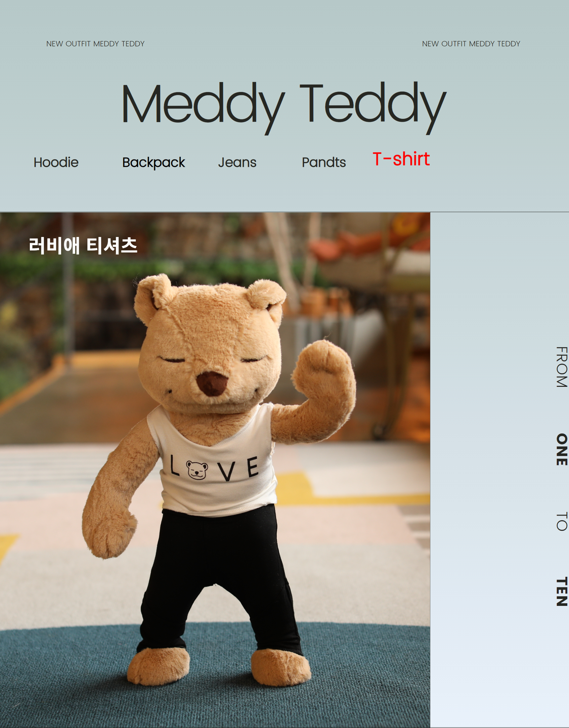Click the vertical FROM text

coord(562,367)
